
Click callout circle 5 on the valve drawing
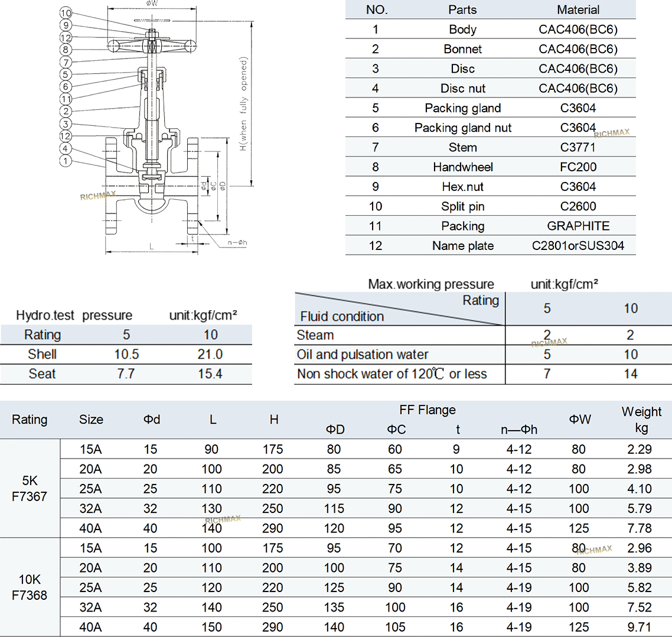(66, 74)
